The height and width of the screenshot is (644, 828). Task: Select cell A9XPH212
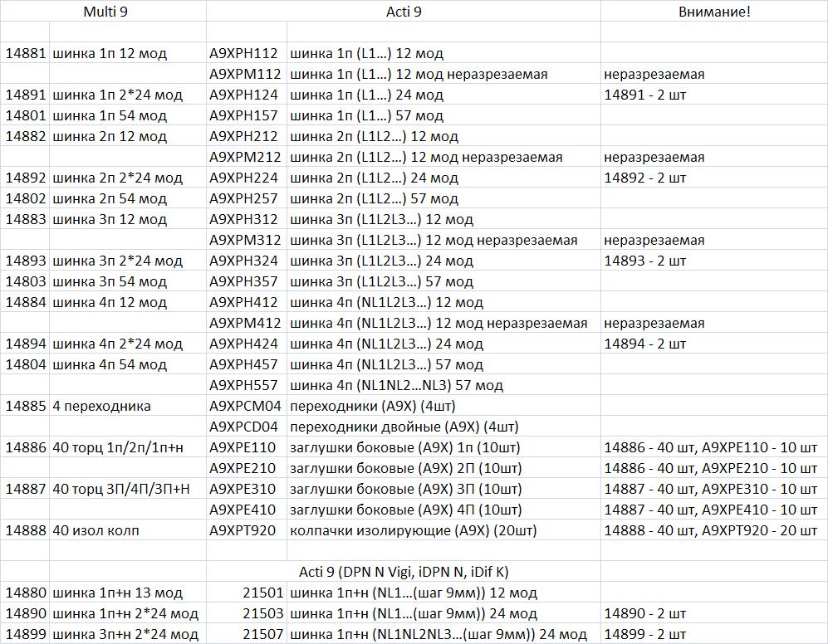click(x=247, y=135)
